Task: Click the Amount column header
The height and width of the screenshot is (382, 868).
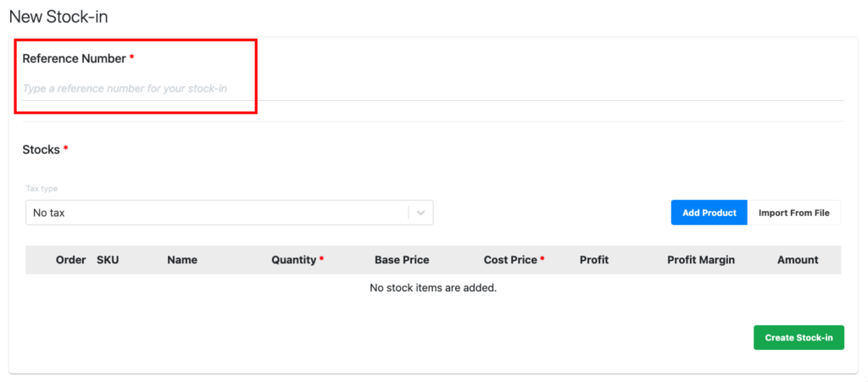Action: pyautogui.click(x=798, y=260)
